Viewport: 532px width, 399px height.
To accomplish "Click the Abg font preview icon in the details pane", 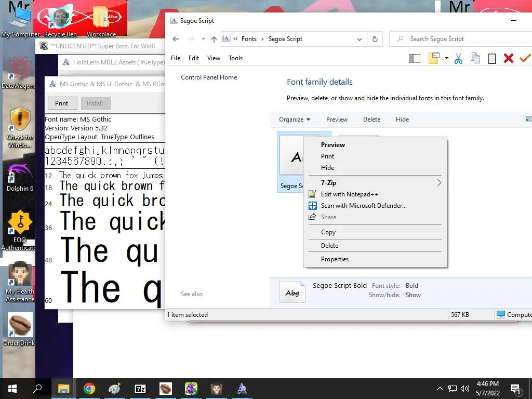I will (292, 292).
